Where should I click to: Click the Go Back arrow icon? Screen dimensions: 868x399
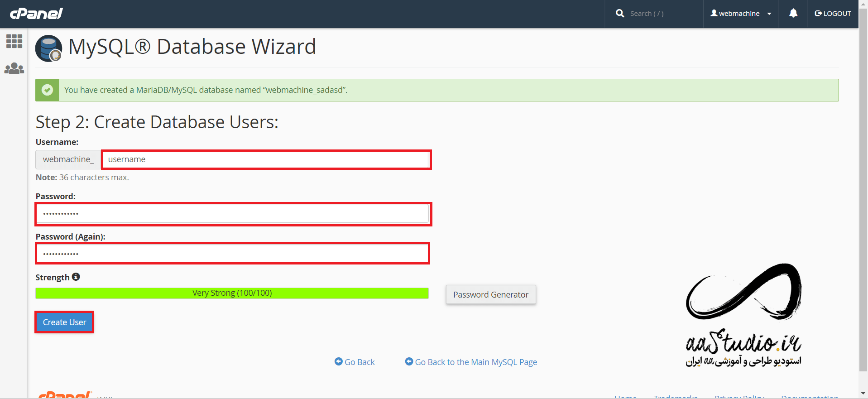338,361
